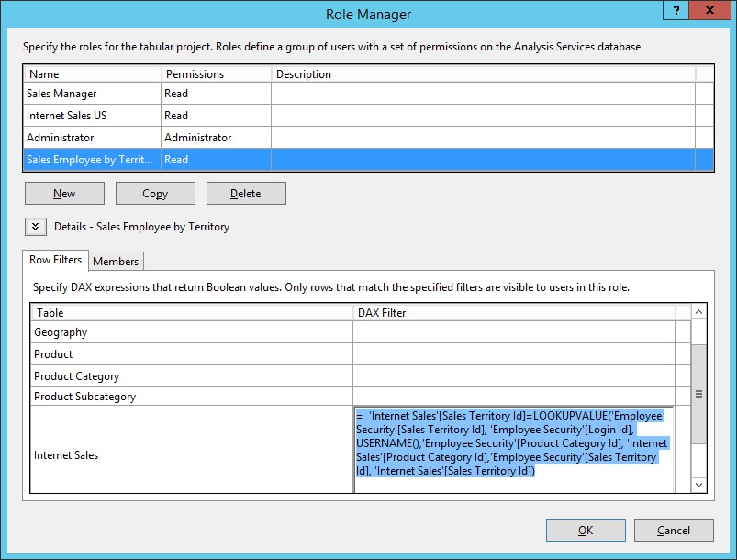Viewport: 737px width, 560px height.
Task: Click the Copy role button
Action: pos(155,194)
